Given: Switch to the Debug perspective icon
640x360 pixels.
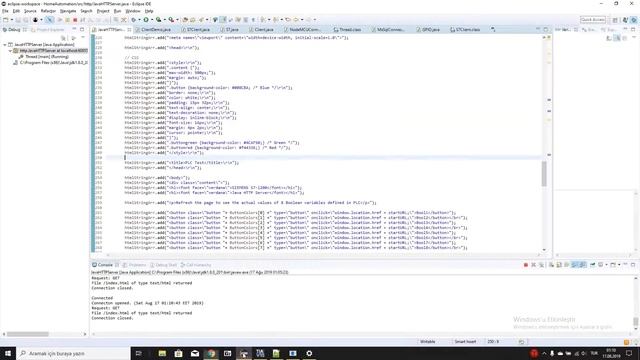Looking at the screenshot, I should click(634, 20).
